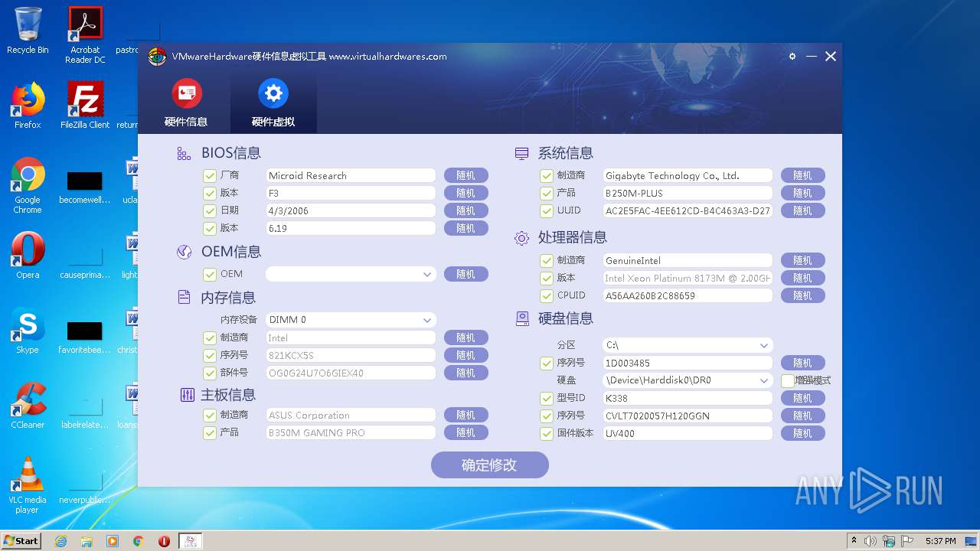Screen dimensions: 980x551
Task: Open the media player taskbar icon
Action: [x=113, y=541]
